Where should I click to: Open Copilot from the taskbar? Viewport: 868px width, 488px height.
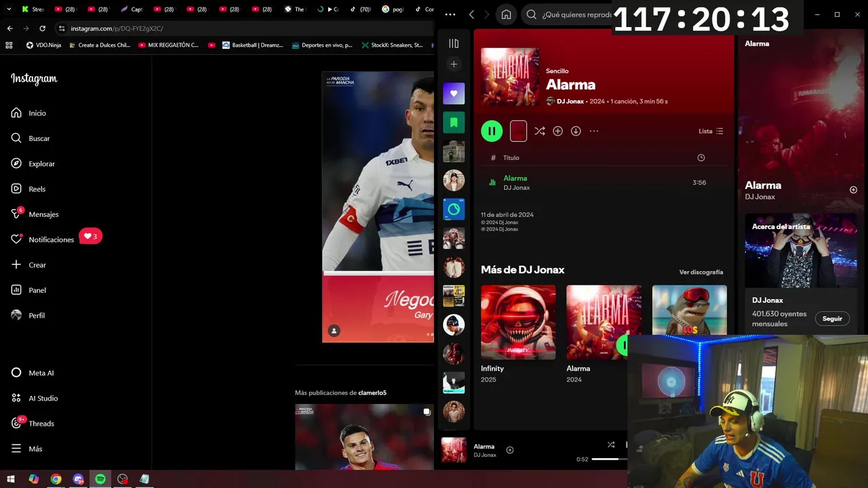pos(33,479)
